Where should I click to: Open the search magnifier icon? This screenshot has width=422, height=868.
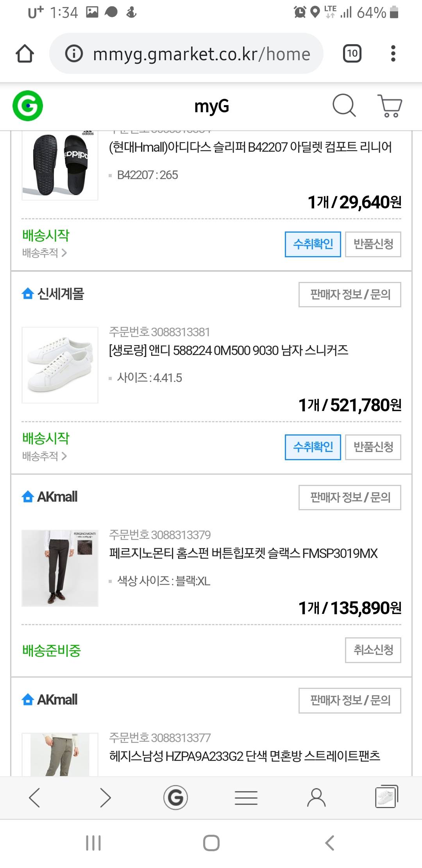click(x=344, y=106)
